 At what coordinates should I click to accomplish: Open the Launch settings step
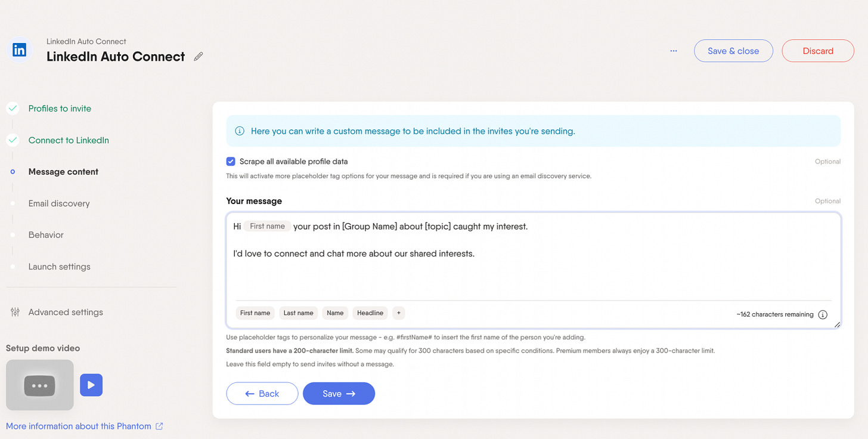point(60,267)
